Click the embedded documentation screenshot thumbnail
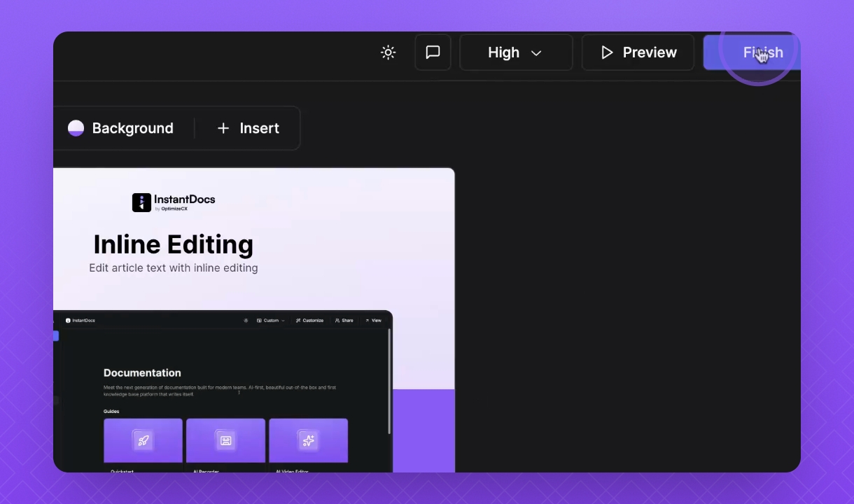The height and width of the screenshot is (504, 854). (223, 391)
